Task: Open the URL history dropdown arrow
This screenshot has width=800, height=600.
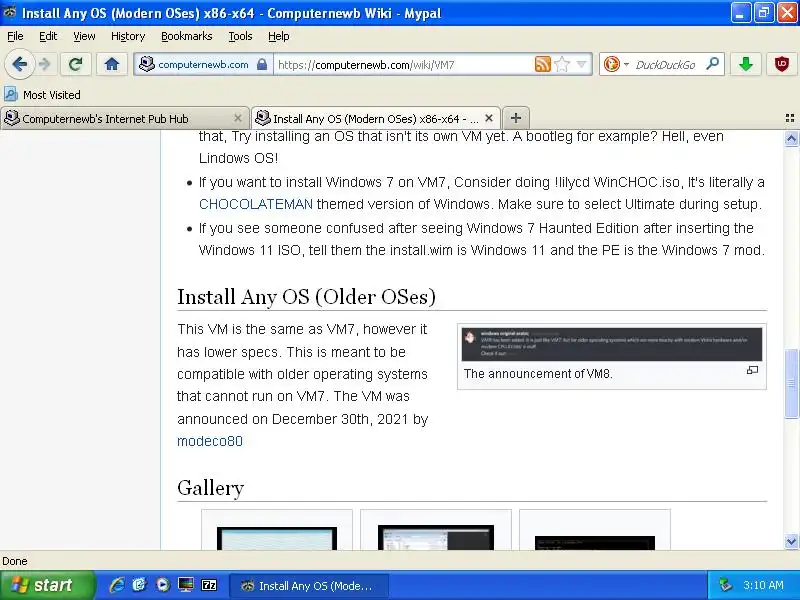Action: (581, 64)
